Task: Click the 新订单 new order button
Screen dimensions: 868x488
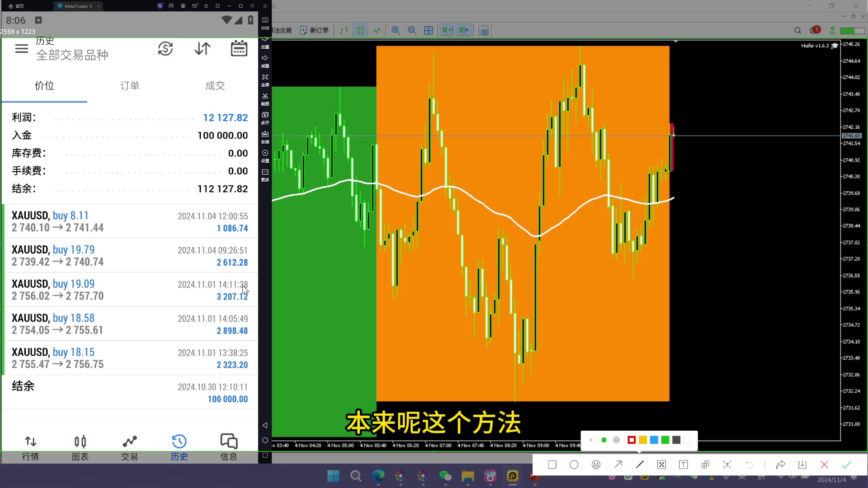Action: (x=315, y=30)
